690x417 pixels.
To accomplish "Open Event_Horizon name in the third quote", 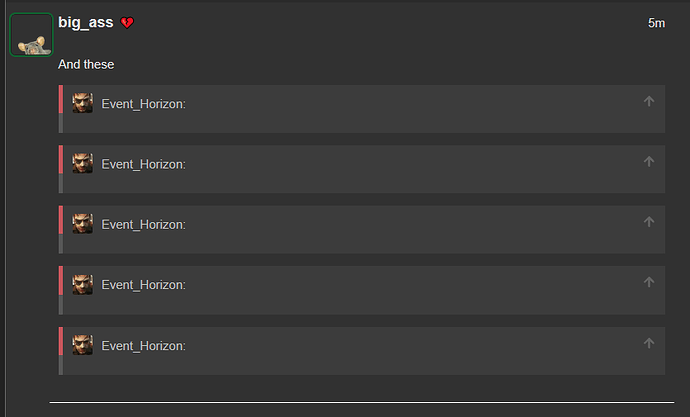I will [143, 224].
